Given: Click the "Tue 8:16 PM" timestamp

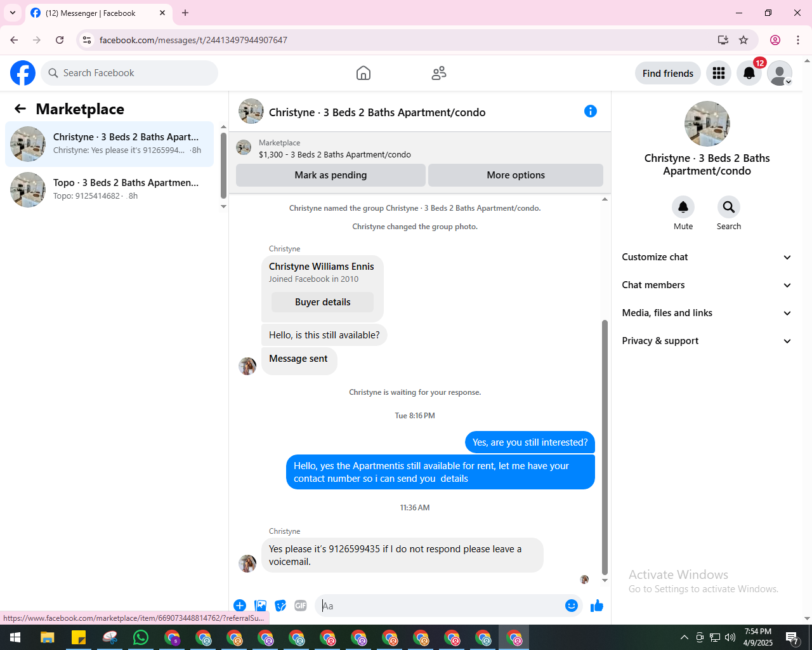Looking at the screenshot, I should (415, 416).
